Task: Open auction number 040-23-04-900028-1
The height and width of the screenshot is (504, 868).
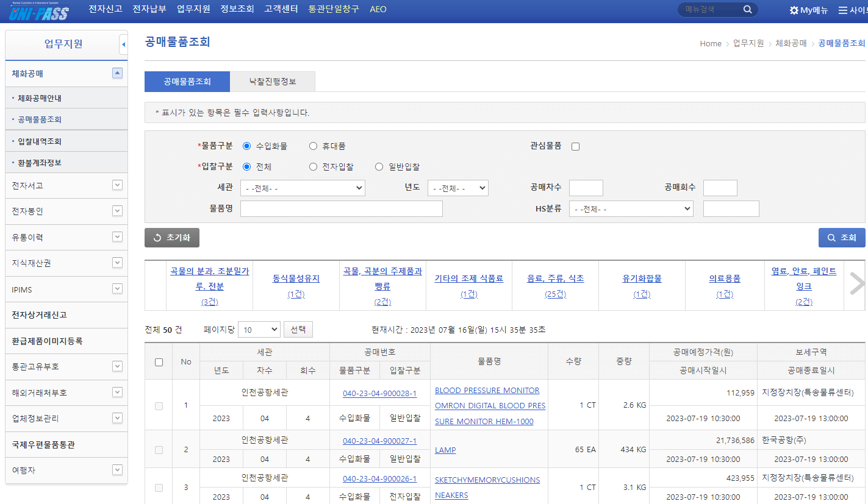Action: click(x=379, y=393)
